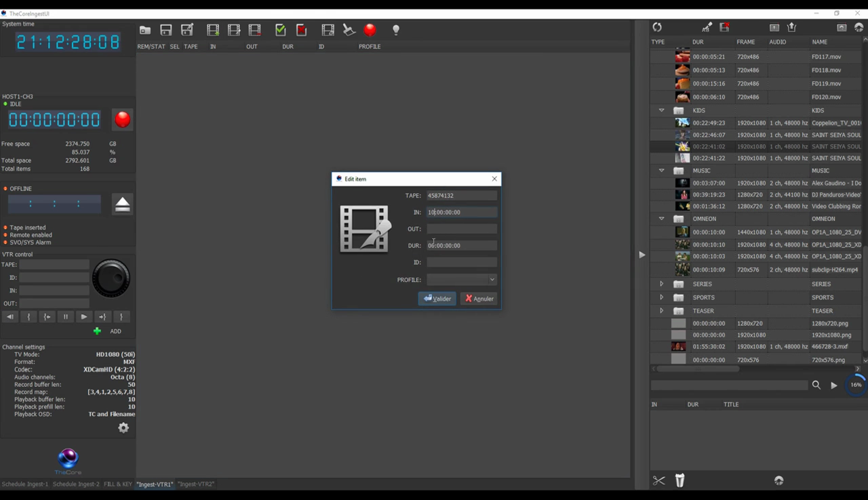Screen dimensions: 868x500
Task: Click the OUT field in the Edit item dialog
Action: coord(462,229)
